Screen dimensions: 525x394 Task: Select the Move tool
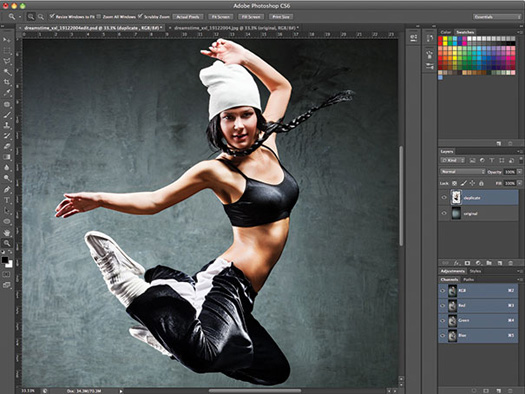click(7, 40)
